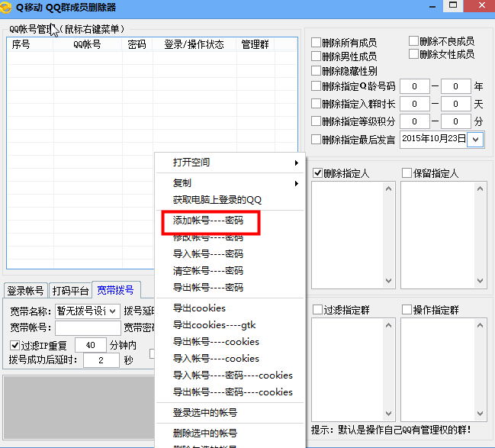Toggle the 过滤IP重复 checkbox
Screen dimensions: 495x448
14,345
